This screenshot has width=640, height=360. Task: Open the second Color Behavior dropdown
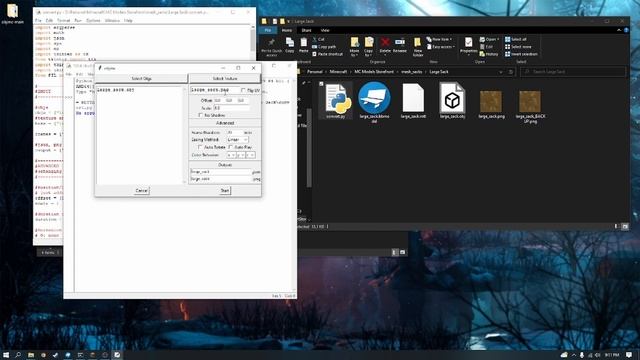tap(241, 155)
